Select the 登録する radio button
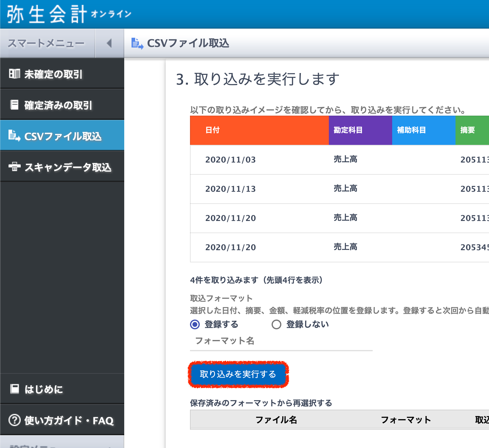Image resolution: width=489 pixels, height=448 pixels. [195, 324]
